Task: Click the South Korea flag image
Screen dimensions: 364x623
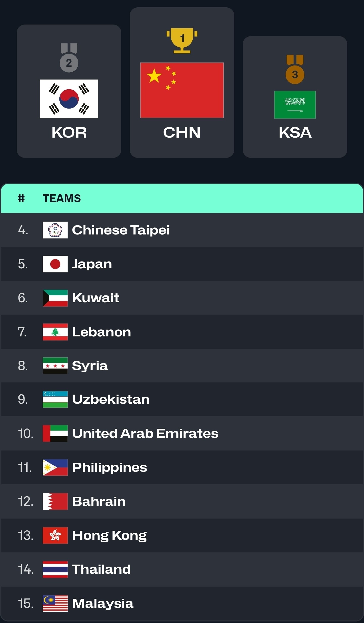Action: 69,99
